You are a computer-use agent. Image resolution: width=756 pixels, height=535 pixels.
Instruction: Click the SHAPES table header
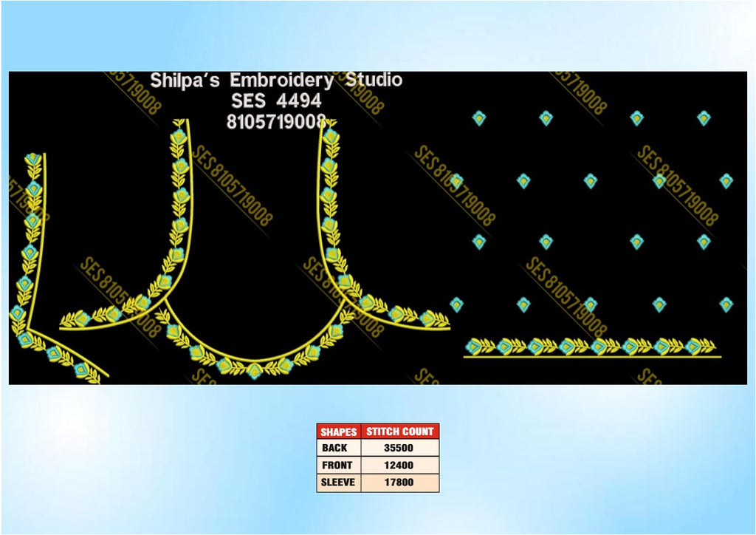point(338,432)
